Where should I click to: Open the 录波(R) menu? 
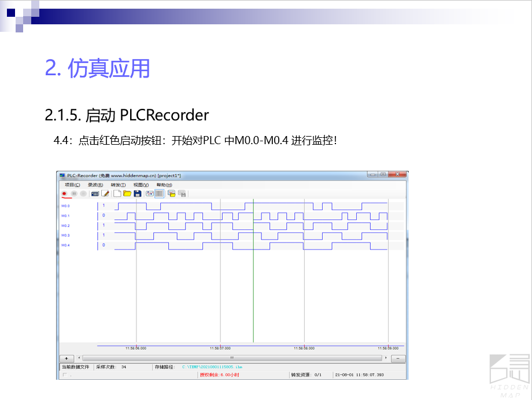tap(95, 185)
